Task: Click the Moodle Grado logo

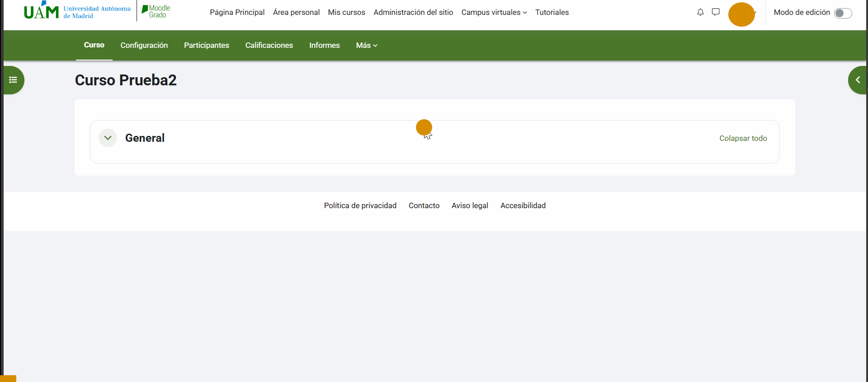Action: point(156,12)
